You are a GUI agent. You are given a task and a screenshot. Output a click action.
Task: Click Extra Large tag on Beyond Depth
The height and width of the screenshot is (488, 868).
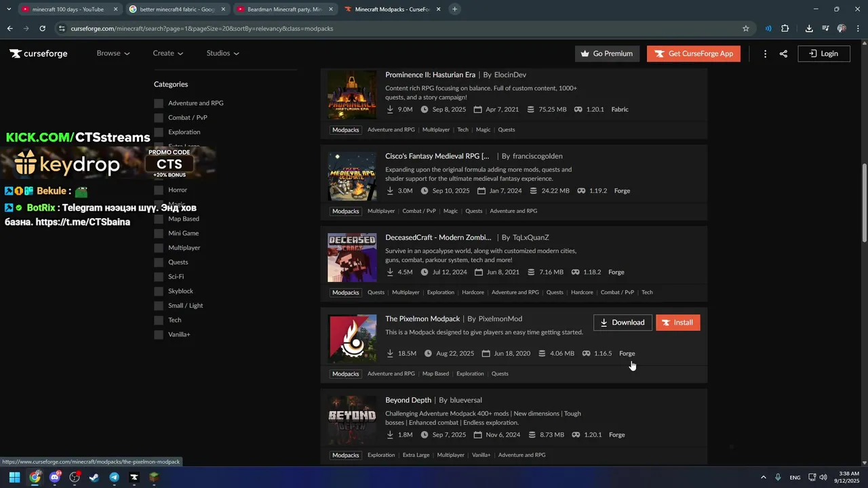tap(416, 455)
